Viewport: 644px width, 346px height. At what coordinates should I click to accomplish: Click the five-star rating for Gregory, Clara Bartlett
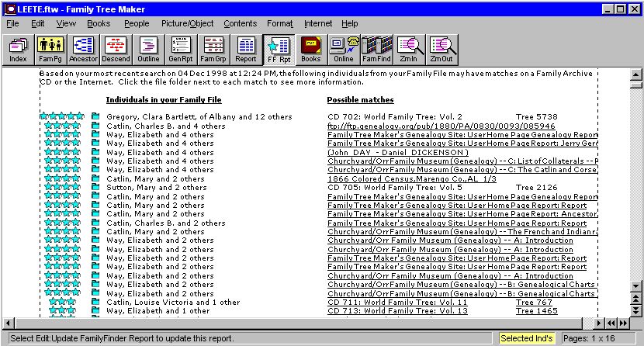[62, 116]
